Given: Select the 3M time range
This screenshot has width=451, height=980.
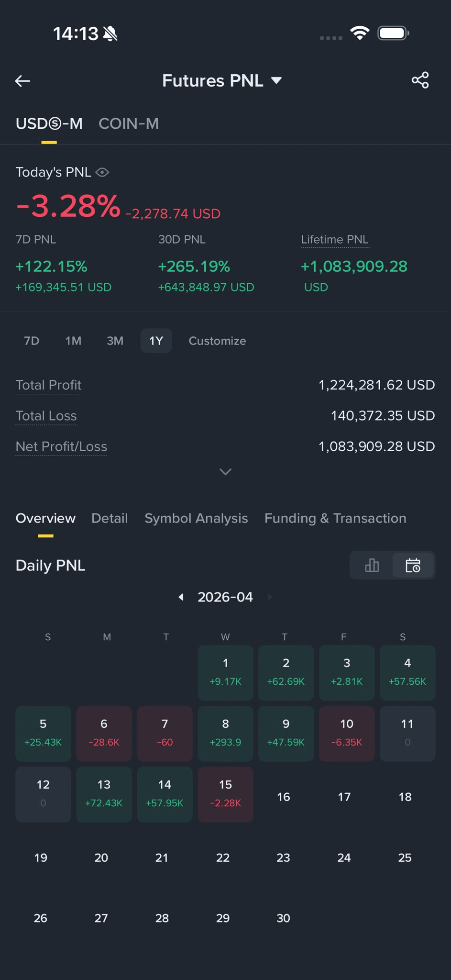Looking at the screenshot, I should pos(115,341).
